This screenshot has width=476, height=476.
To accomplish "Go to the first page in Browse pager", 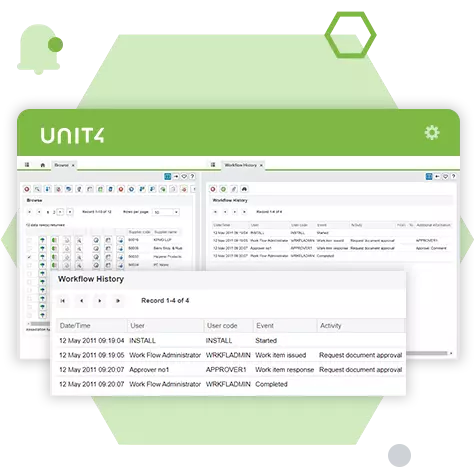I will coord(29,212).
